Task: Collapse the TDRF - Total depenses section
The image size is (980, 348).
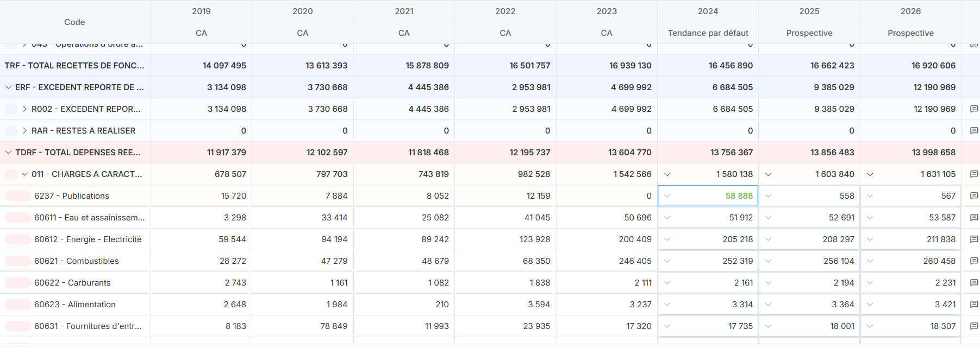Action: [8, 153]
